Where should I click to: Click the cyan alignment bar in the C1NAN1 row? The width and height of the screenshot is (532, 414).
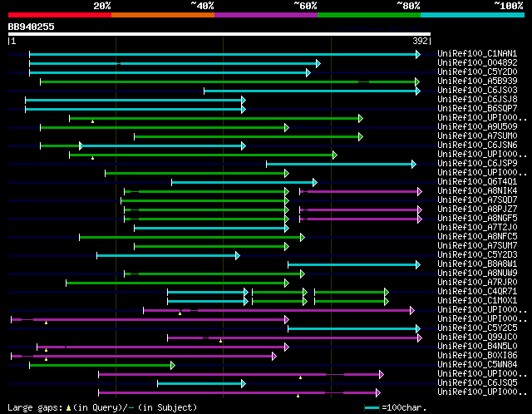[224, 54]
